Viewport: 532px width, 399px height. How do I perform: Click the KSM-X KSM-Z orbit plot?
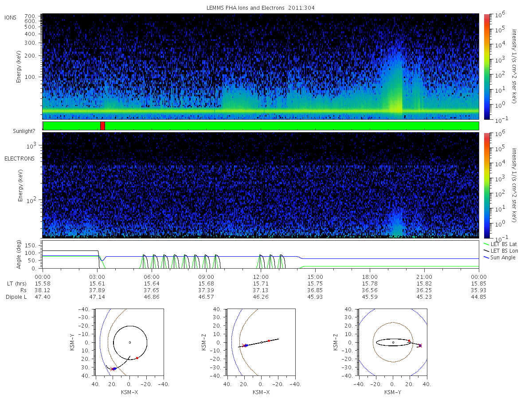point(261,342)
